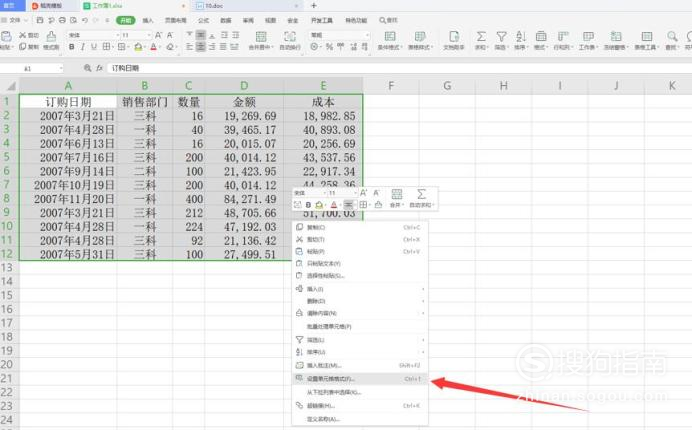Image resolution: width=692 pixels, height=430 pixels.
Task: Toggle underline formatting in the ribbon
Action: coord(94,47)
